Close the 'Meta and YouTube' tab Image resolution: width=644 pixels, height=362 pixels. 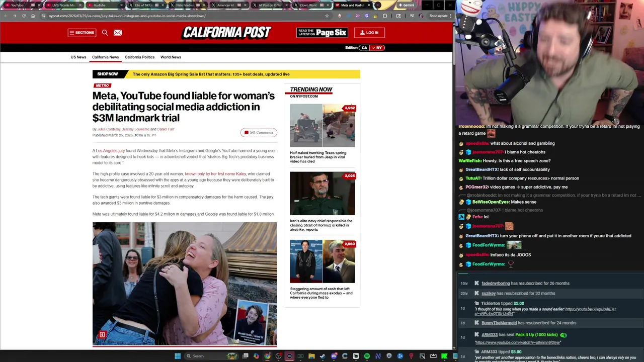click(x=369, y=6)
